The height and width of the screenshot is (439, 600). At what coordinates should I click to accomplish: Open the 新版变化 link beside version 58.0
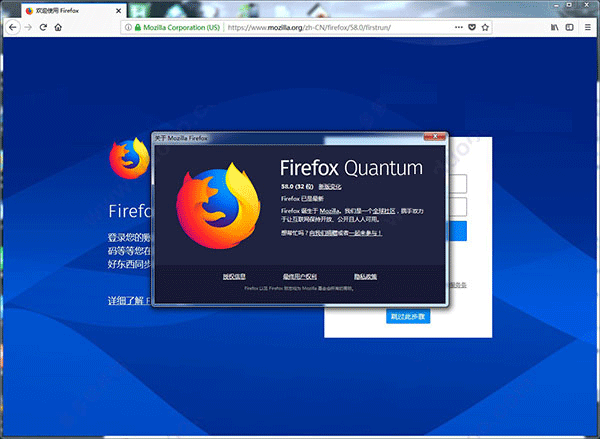coord(330,187)
